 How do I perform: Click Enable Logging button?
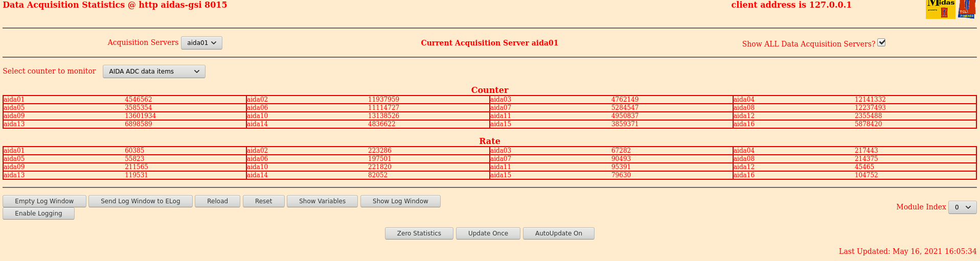pyautogui.click(x=38, y=213)
